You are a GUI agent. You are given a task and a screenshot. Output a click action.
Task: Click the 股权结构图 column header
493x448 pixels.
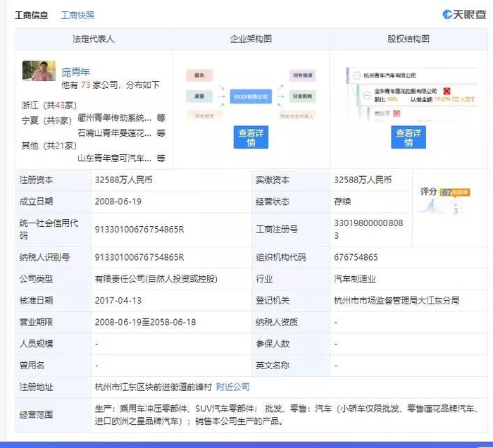[x=408, y=39]
